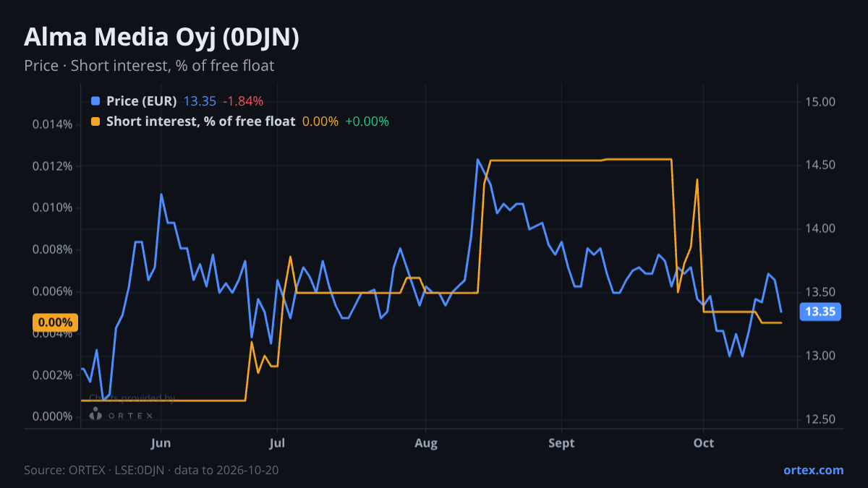This screenshot has width=868, height=488.
Task: Click the Oct x-axis label
Action: 704,442
